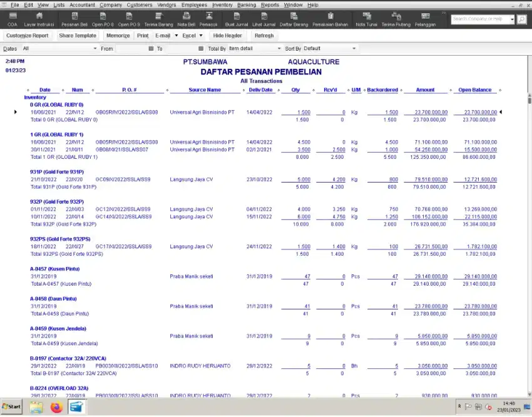Click the search magnifier icon
This screenshot has width=532, height=417.
tap(521, 19)
